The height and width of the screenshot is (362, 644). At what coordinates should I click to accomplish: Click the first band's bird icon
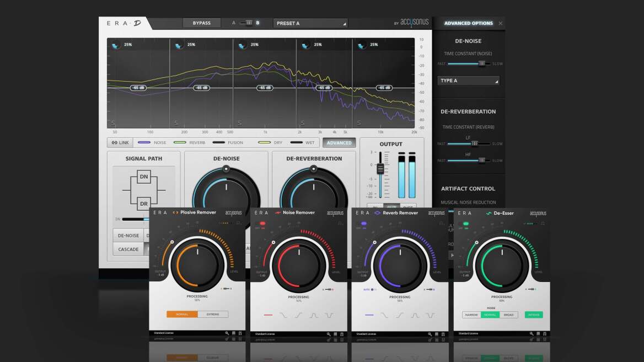[116, 46]
